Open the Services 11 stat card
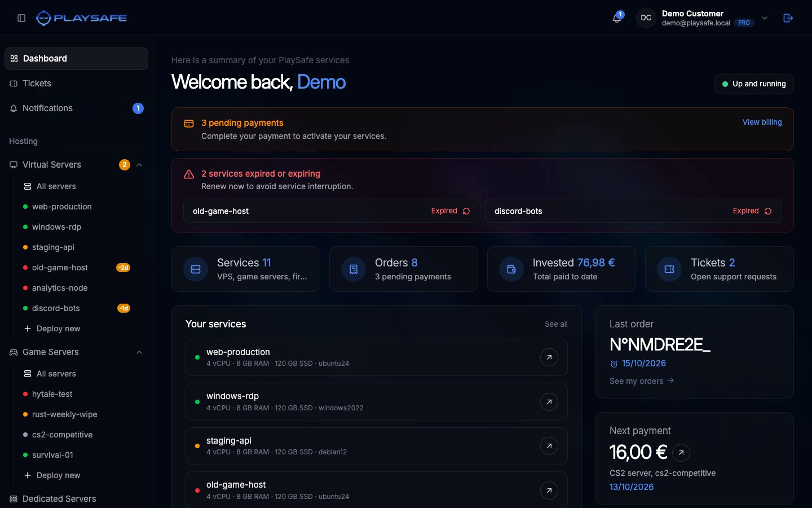This screenshot has width=812, height=508. (246, 269)
